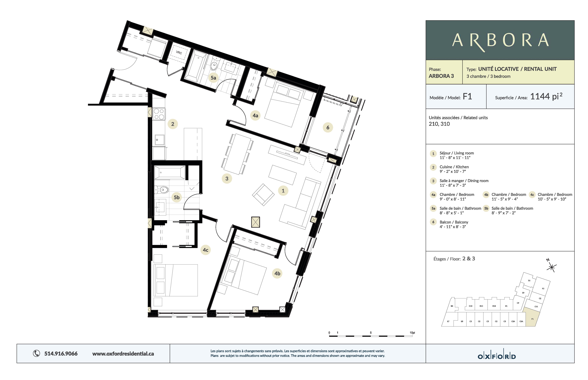Click the bedroom marker 4a on the plan
This screenshot has height=380, width=588.
pos(255,115)
